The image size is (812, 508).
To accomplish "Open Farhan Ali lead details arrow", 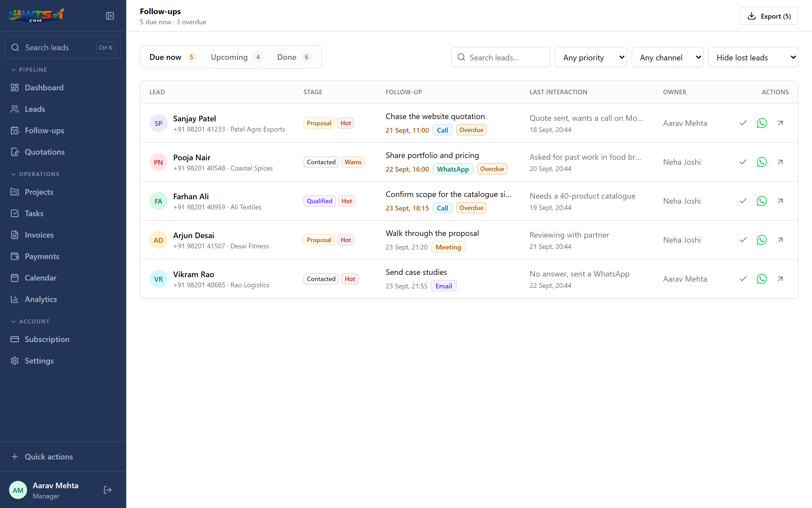I will coord(780,201).
